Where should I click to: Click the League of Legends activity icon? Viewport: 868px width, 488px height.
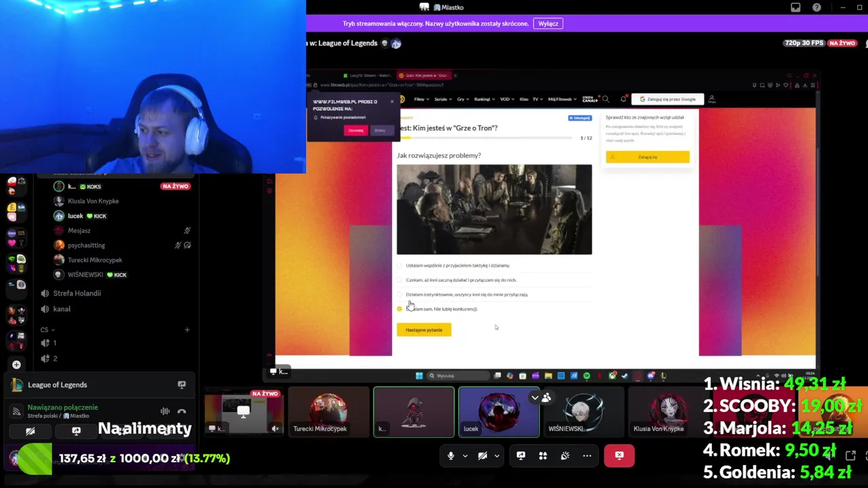(17, 385)
